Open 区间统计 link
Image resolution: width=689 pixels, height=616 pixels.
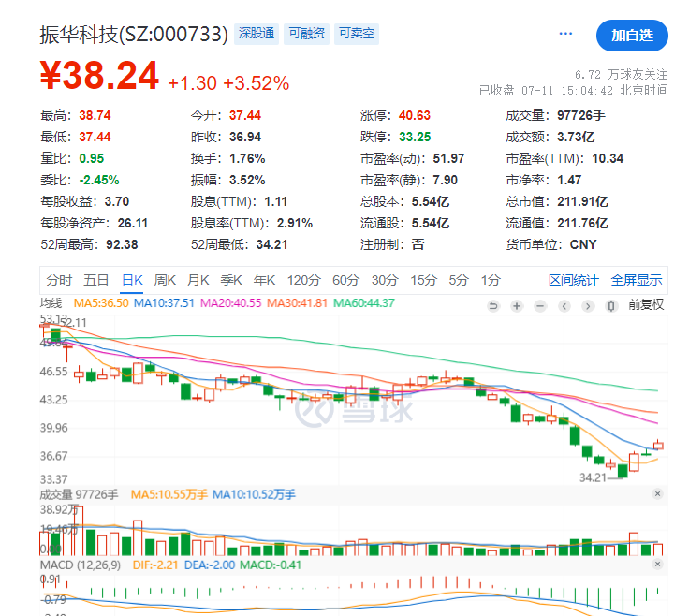tap(574, 280)
